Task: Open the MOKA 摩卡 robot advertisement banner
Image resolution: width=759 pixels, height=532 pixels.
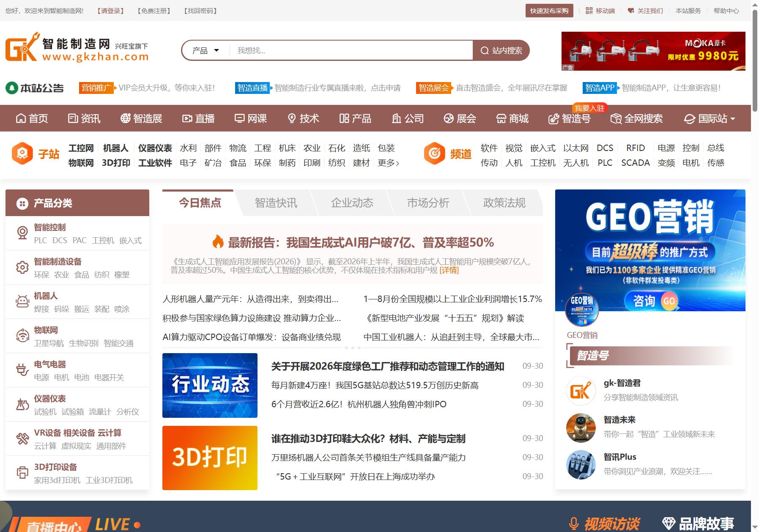Action: click(x=653, y=51)
